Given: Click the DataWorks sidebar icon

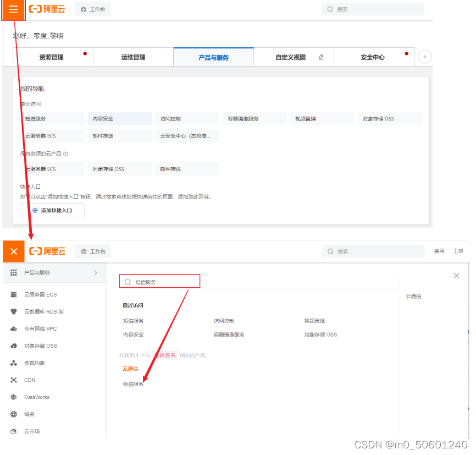Looking at the screenshot, I should (x=14, y=397).
